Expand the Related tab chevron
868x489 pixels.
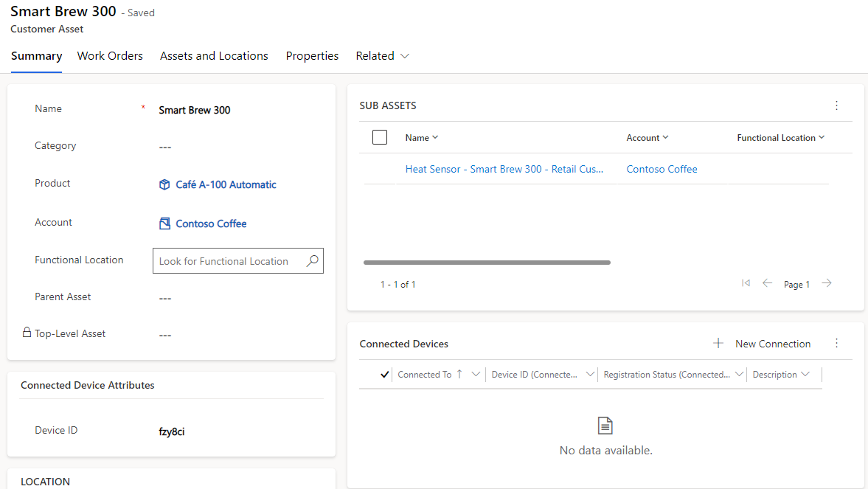pyautogui.click(x=404, y=55)
